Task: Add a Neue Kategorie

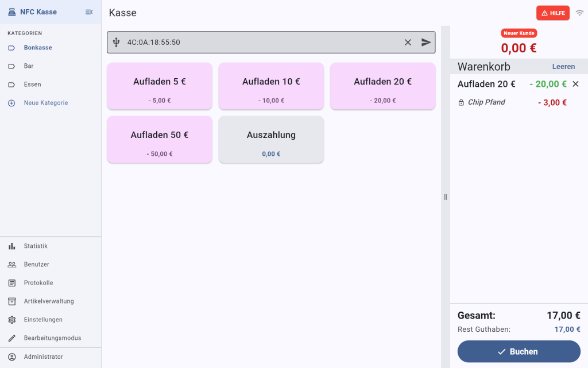Action: pyautogui.click(x=51, y=103)
